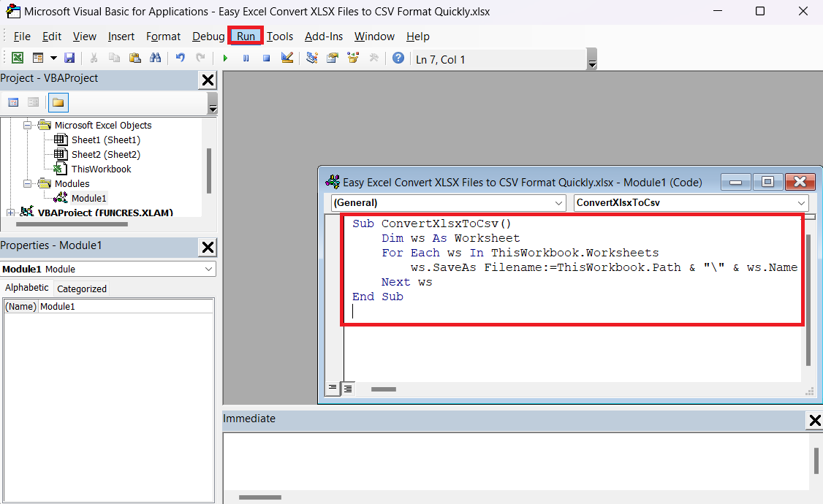Open the Module1 Module object dropdown
The height and width of the screenshot is (504, 823).
click(x=208, y=269)
